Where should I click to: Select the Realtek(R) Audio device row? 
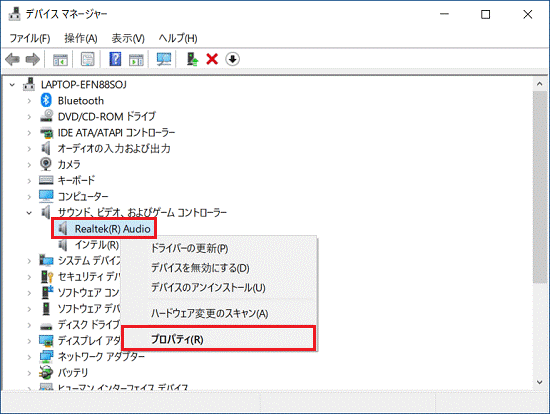point(104,229)
